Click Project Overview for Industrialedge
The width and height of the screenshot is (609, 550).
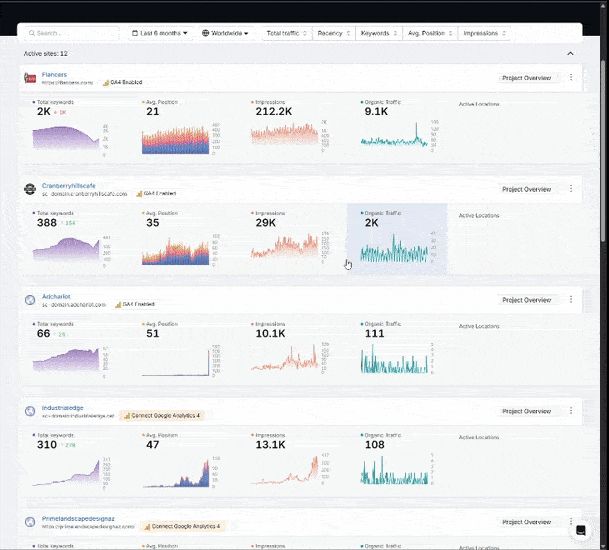[x=527, y=411]
